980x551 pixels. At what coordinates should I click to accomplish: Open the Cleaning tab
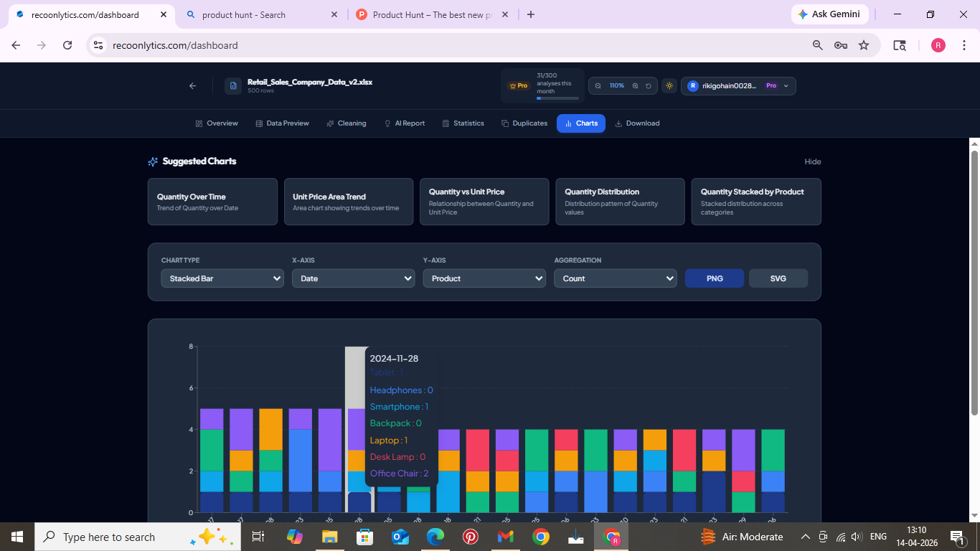coord(346,123)
